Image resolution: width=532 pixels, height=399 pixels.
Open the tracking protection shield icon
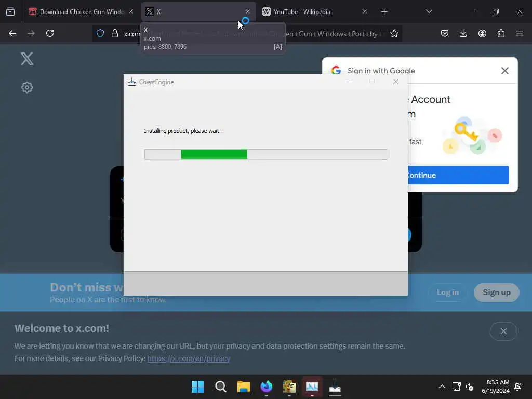pos(100,33)
